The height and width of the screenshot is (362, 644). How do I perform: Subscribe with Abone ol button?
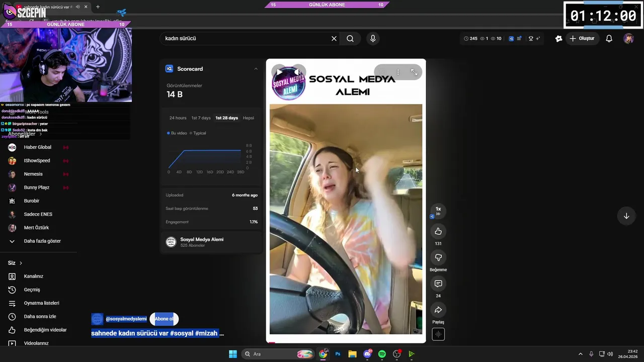pyautogui.click(x=164, y=319)
